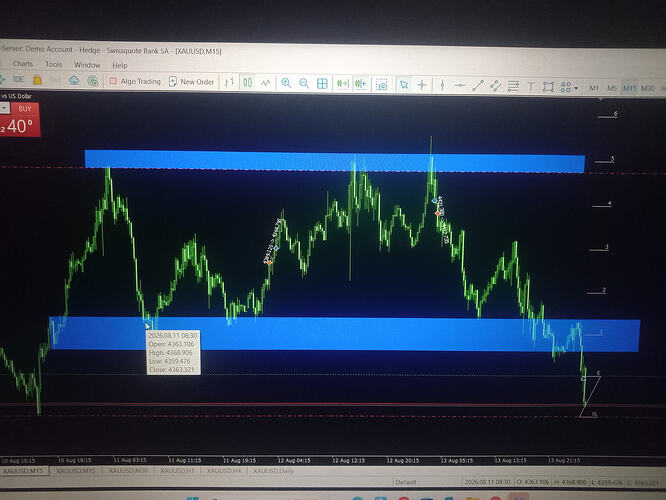This screenshot has height=500, width=666.
Task: Click the SL stop-loss level label
Action: 594,414
